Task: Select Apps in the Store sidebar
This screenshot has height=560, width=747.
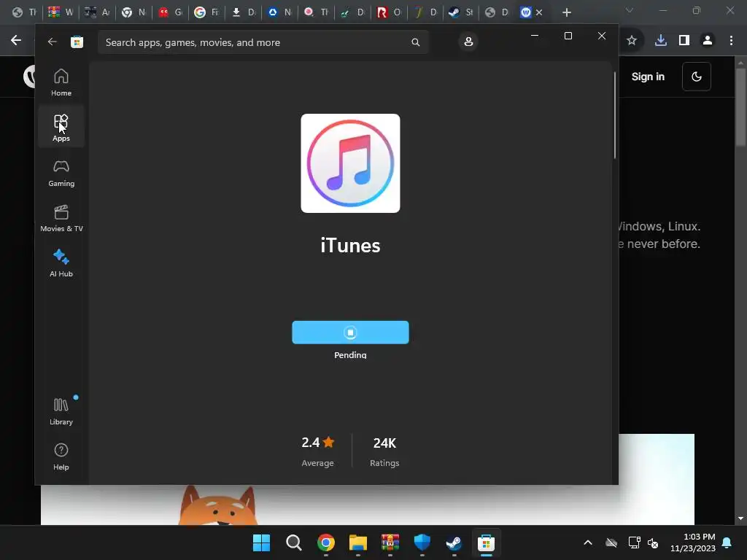Action: (x=61, y=128)
